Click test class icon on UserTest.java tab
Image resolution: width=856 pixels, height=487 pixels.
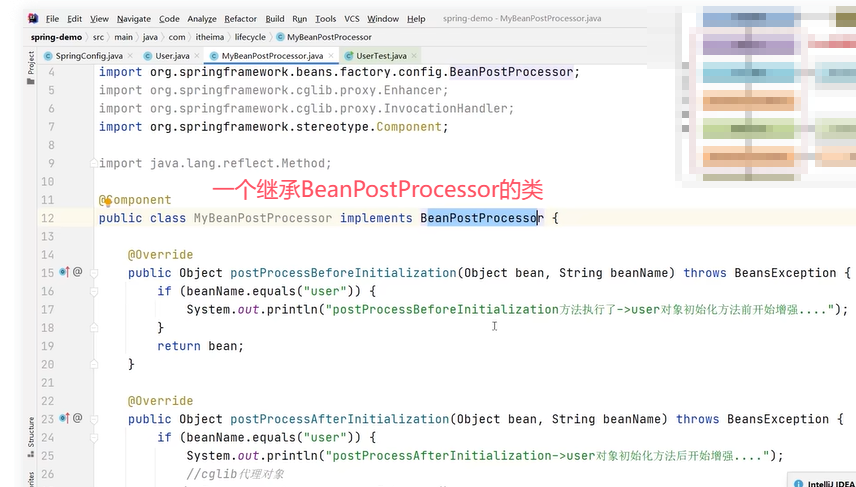(x=348, y=56)
